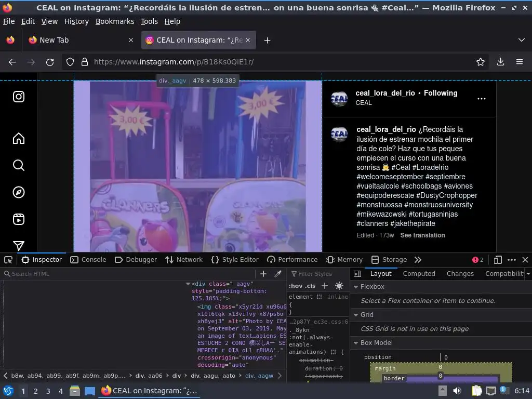Close the developer tools panel
Viewport: 532px width, 399px height.
tap(525, 260)
